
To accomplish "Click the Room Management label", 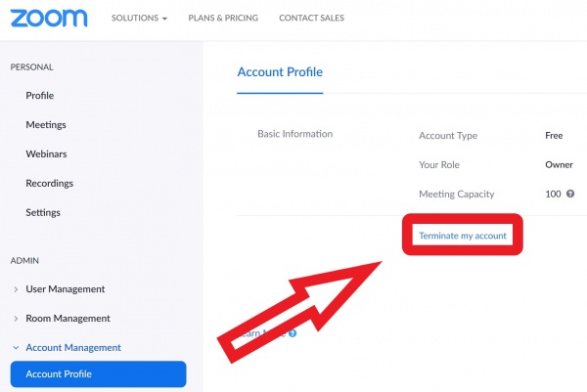I will click(68, 319).
